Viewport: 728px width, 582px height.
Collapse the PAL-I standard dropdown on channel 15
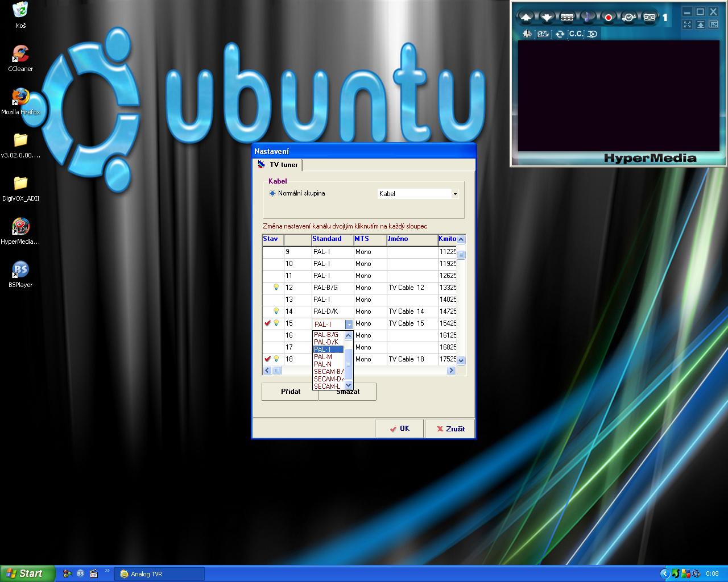pos(349,324)
